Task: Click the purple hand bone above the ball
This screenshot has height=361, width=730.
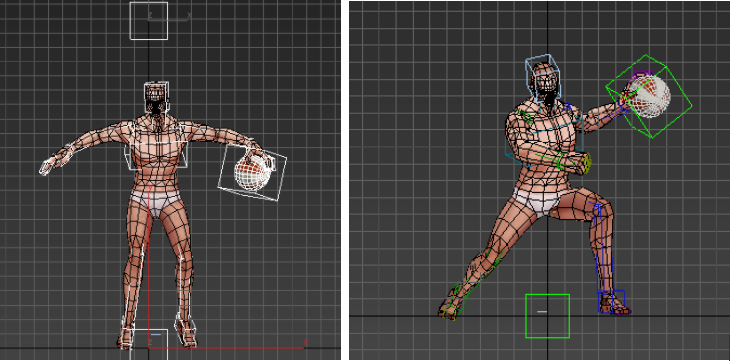Action: (x=641, y=75)
